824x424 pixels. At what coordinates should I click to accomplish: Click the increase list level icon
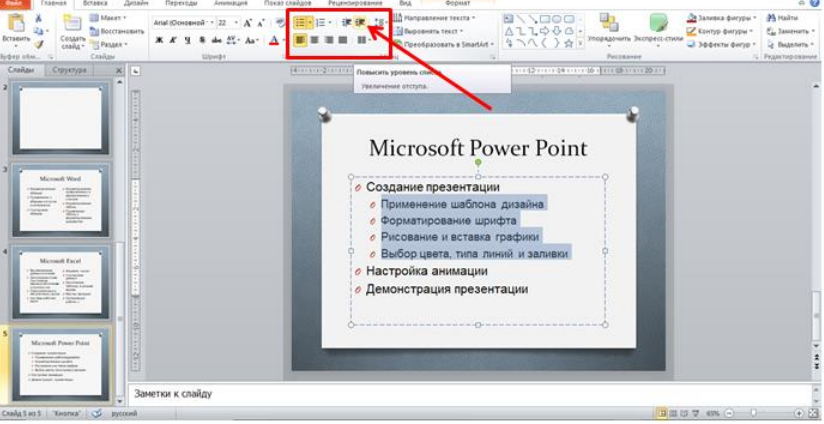click(361, 21)
